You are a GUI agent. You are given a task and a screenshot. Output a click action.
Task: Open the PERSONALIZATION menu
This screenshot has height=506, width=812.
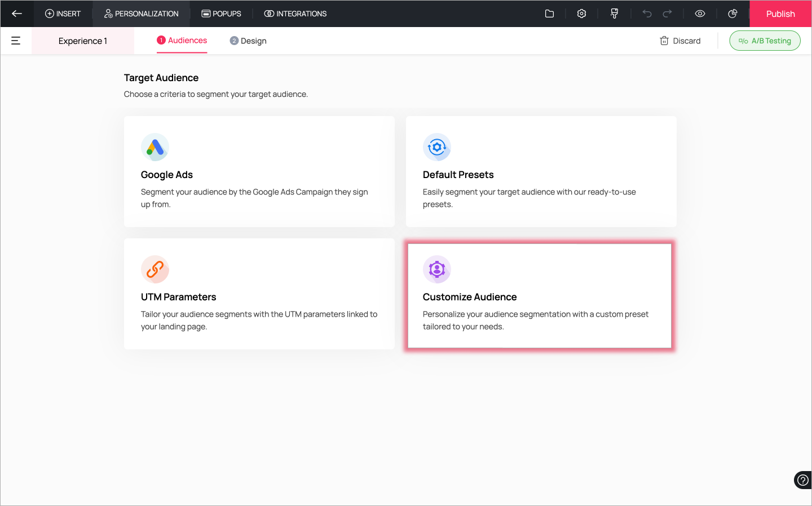tap(141, 14)
